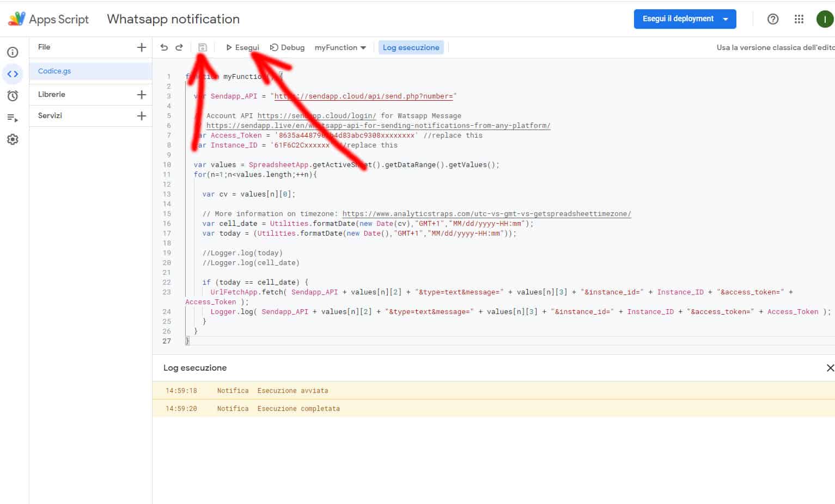Start the Debug button

point(288,47)
